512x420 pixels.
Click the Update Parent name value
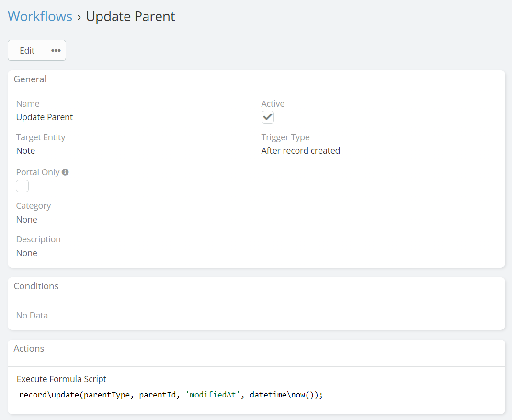pos(45,117)
